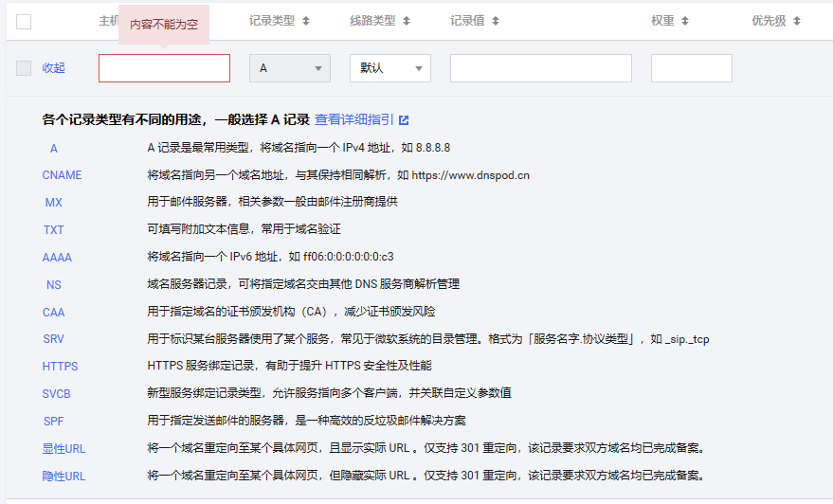833x504 pixels.
Task: Sort by 线路类型 column arrows
Action: pos(406,21)
